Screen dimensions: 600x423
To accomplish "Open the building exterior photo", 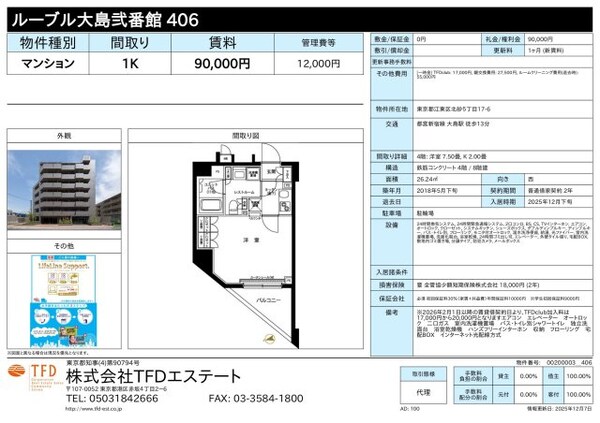I will coord(64,190).
